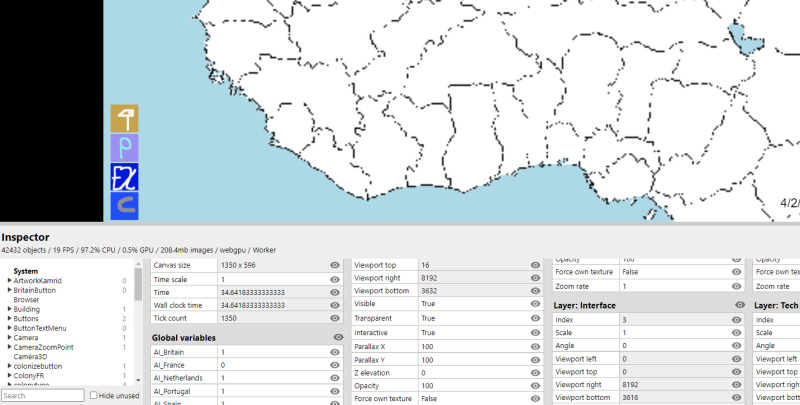The image size is (800, 405).
Task: Expand the BritainButton object node
Action: 10,290
